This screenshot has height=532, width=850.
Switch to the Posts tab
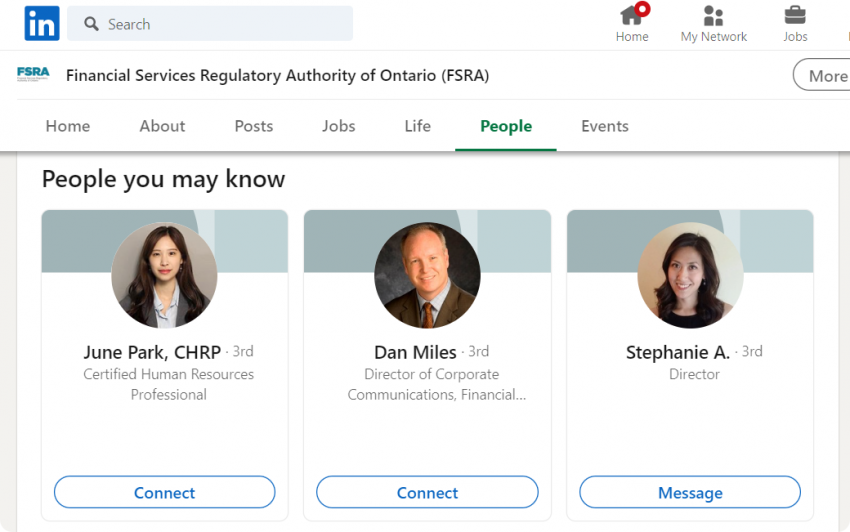[254, 126]
